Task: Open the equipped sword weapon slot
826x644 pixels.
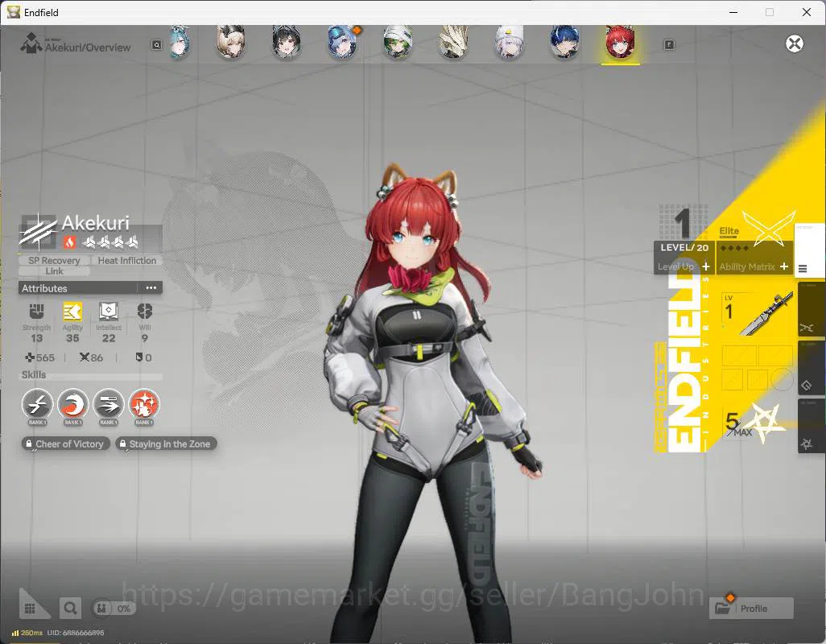Action: tap(757, 314)
